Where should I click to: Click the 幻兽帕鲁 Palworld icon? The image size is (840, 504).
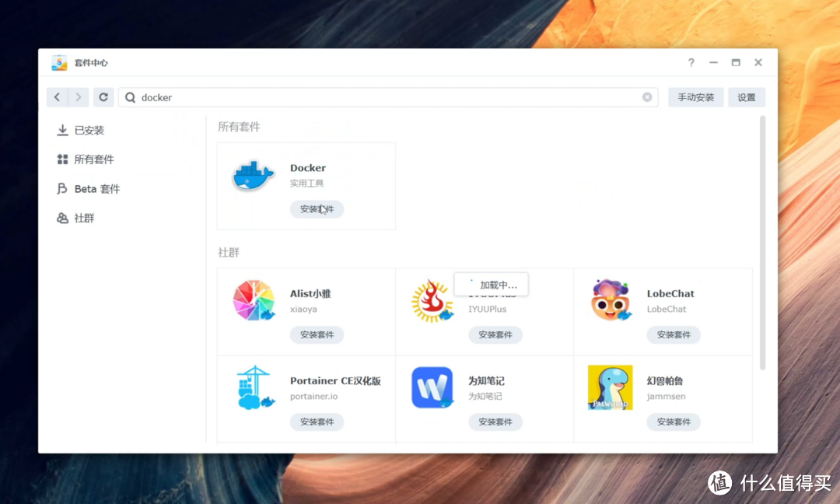click(x=611, y=387)
